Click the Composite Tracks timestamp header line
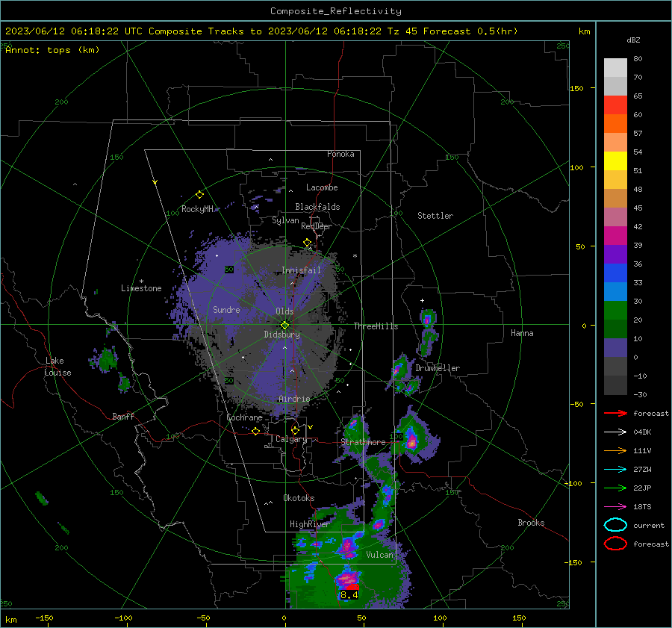672x628 pixels. (261, 31)
